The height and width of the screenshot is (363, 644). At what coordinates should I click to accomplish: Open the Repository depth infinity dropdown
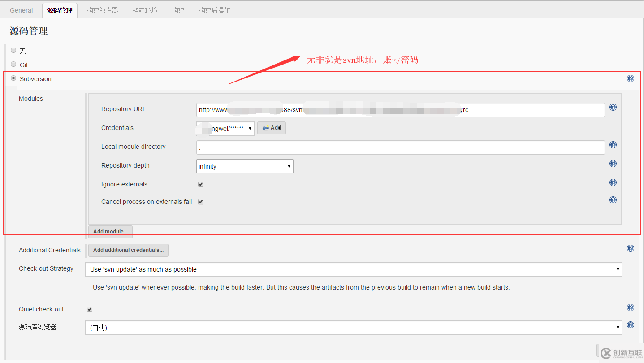pos(245,166)
